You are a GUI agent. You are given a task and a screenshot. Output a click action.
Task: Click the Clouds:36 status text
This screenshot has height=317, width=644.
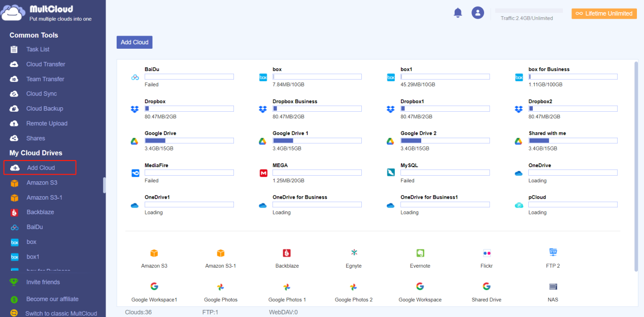click(138, 312)
